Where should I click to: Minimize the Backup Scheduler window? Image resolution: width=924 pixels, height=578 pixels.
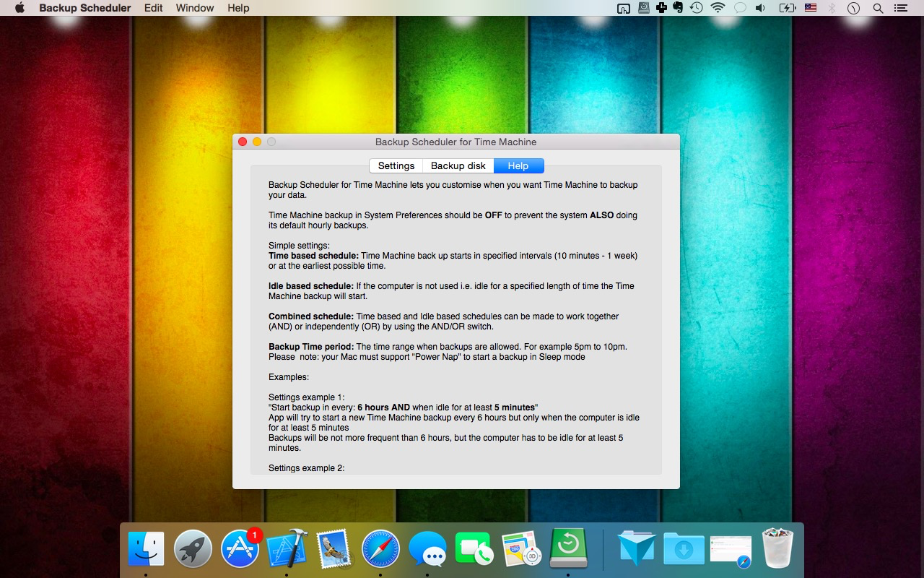click(257, 142)
